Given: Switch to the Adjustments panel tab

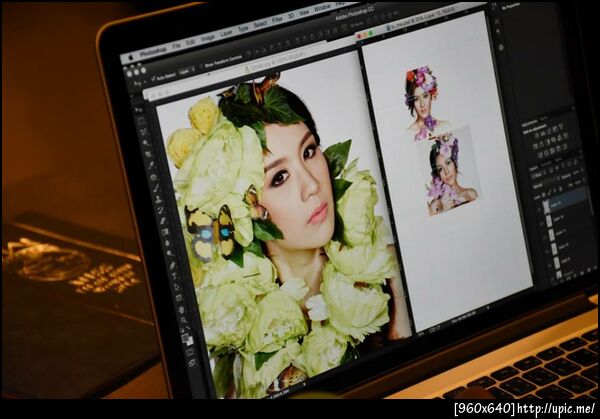Looking at the screenshot, I should (530, 122).
